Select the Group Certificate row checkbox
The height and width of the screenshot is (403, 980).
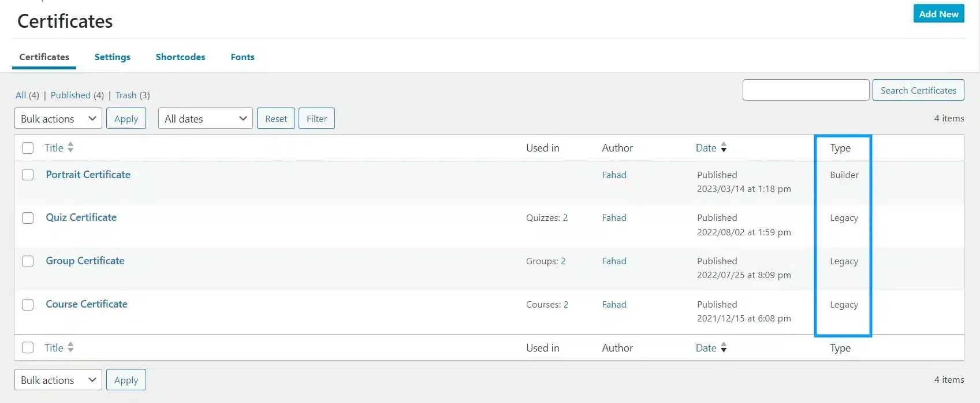[28, 261]
